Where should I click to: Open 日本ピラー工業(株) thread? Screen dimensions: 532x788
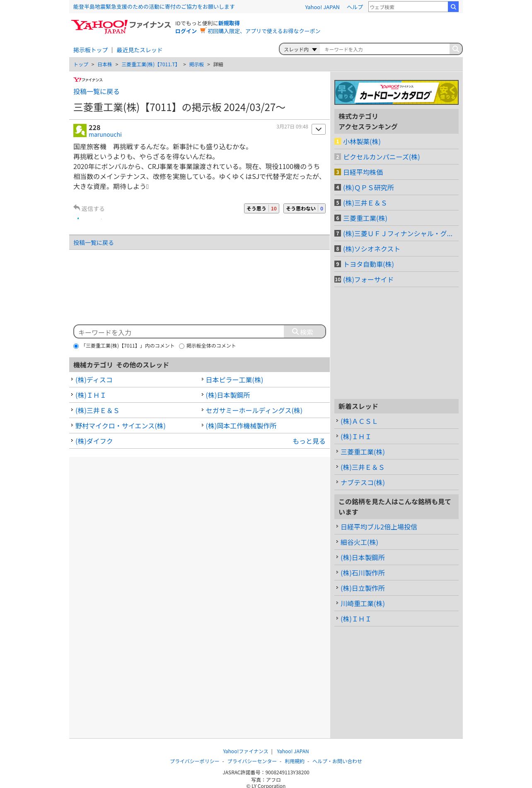coord(235,380)
